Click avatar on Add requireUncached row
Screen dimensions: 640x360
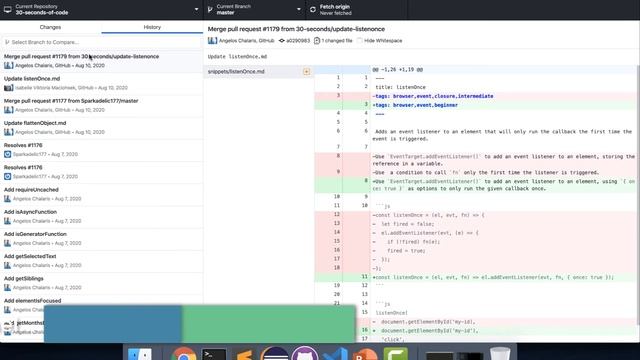pyautogui.click(x=7, y=199)
